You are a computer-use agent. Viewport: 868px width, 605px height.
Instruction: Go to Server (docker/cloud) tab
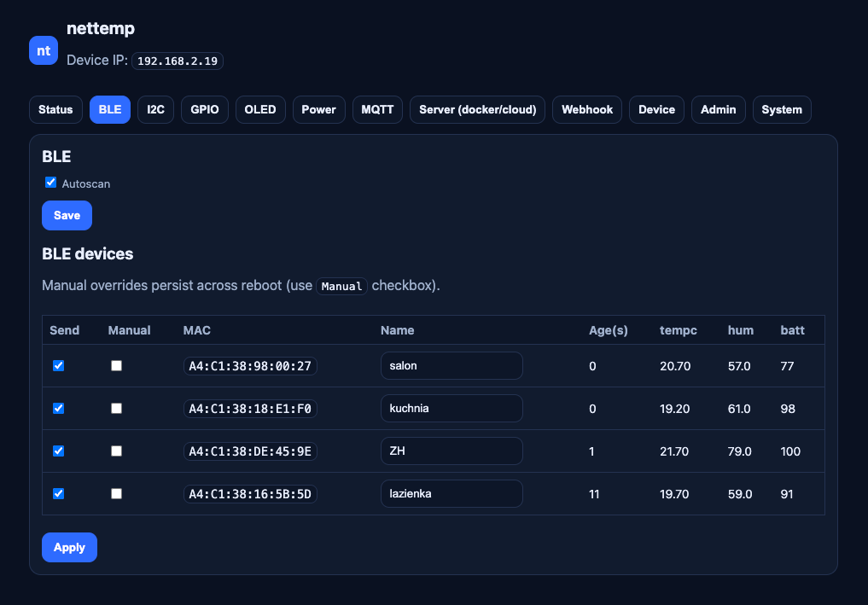pyautogui.click(x=477, y=110)
